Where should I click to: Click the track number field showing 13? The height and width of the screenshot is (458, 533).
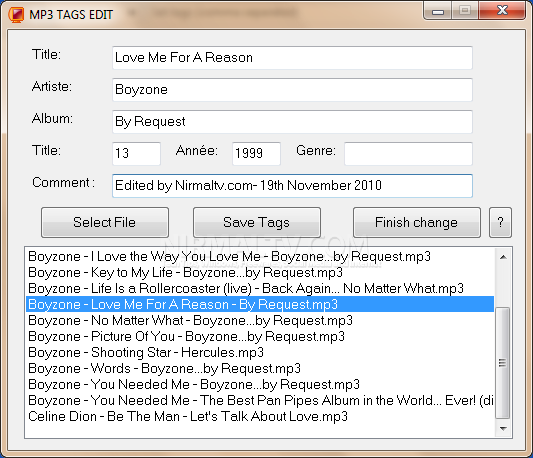click(x=136, y=154)
